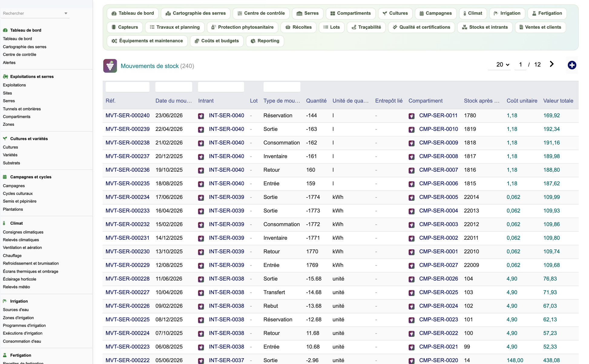Viewport: 589px width, 364px height.
Task: Open Cycles culturaux in sidebar
Action: click(18, 193)
